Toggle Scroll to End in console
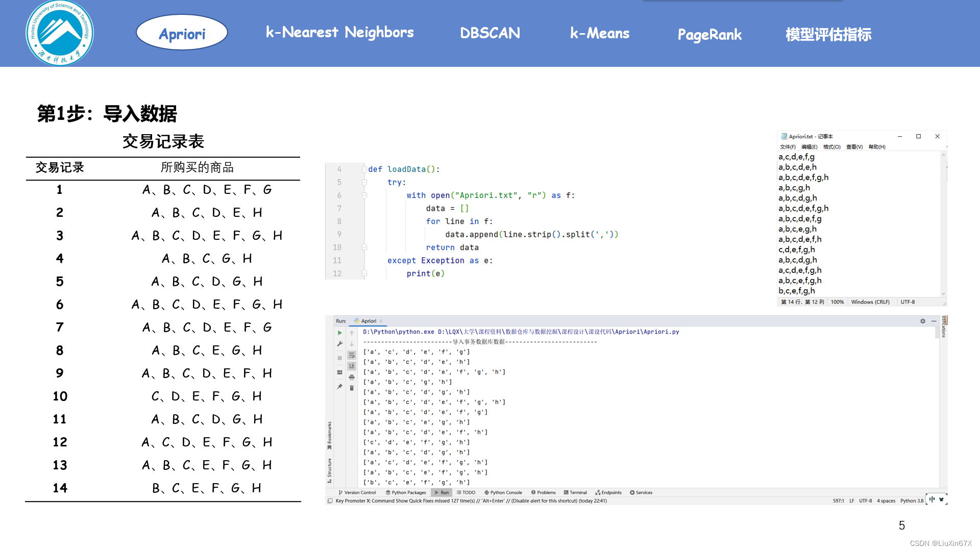The height and width of the screenshot is (551, 980). [352, 366]
